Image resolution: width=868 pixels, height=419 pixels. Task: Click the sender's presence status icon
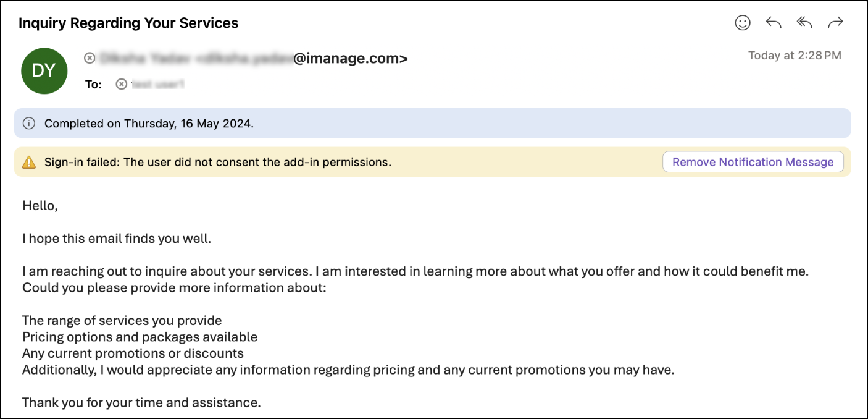click(90, 58)
